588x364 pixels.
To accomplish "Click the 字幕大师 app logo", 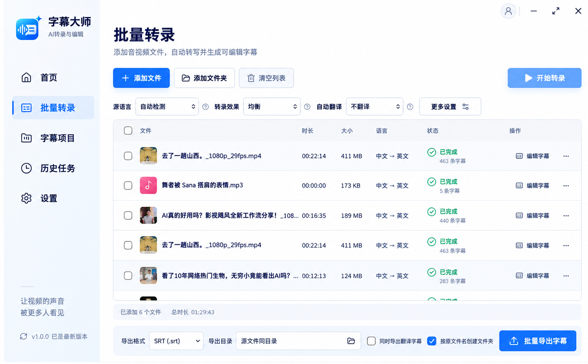I will pos(28,28).
